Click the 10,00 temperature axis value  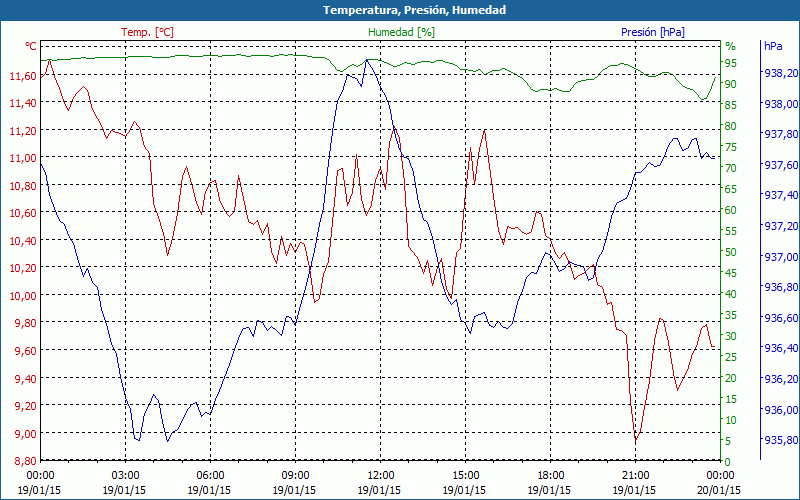23,296
